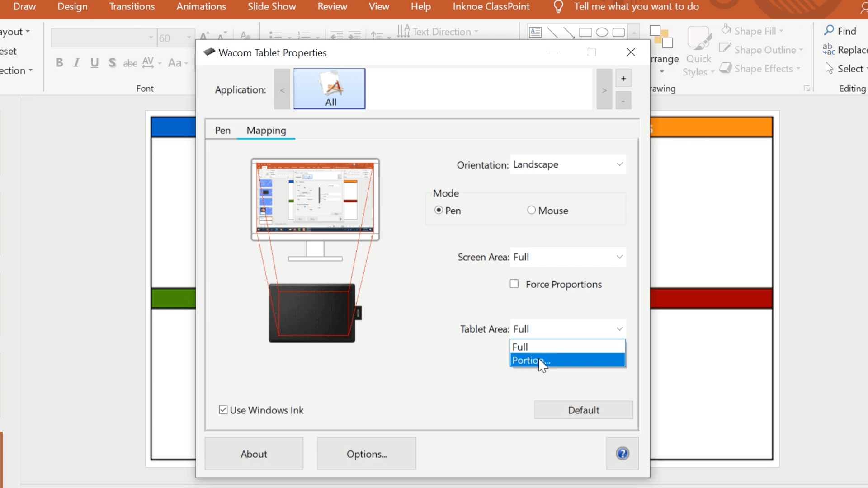This screenshot has width=868, height=488.
Task: Click the About button
Action: tap(254, 454)
